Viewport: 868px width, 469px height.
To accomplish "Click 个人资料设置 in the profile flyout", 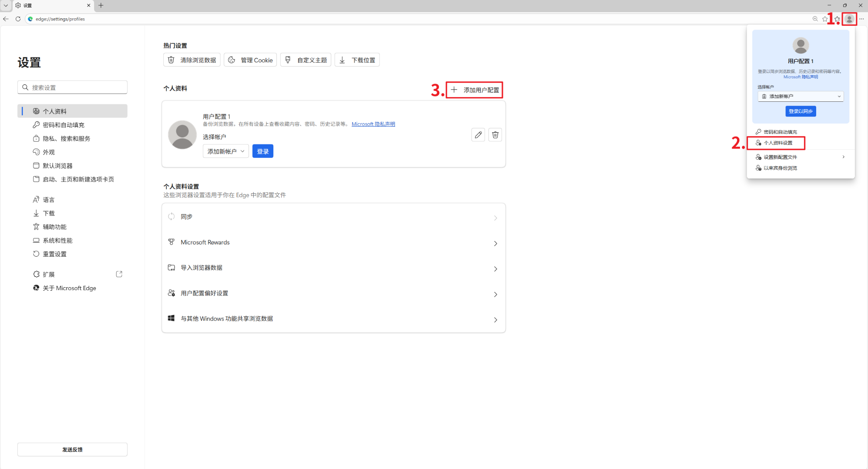I will pos(777,143).
